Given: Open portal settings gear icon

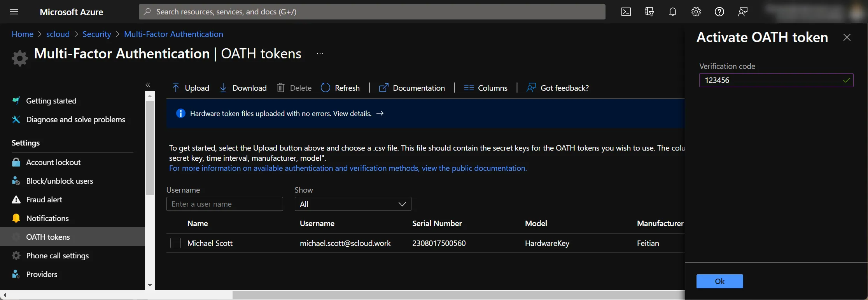Looking at the screenshot, I should [x=696, y=12].
